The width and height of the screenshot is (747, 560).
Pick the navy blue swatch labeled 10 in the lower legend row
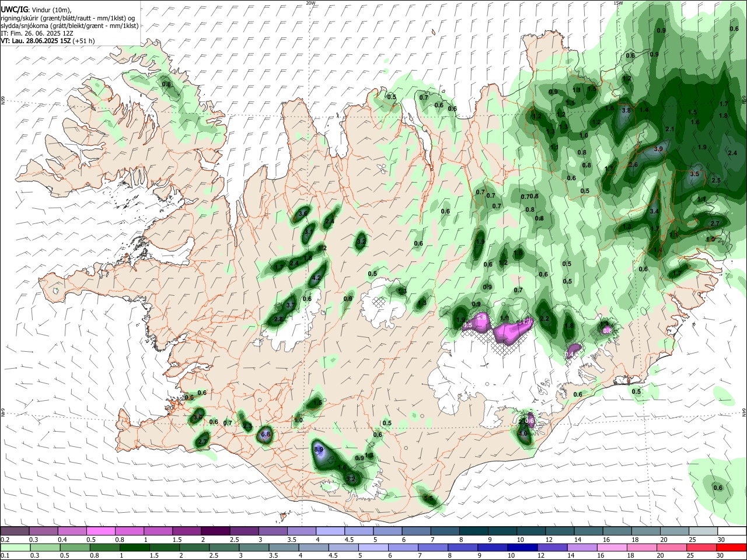click(522, 547)
